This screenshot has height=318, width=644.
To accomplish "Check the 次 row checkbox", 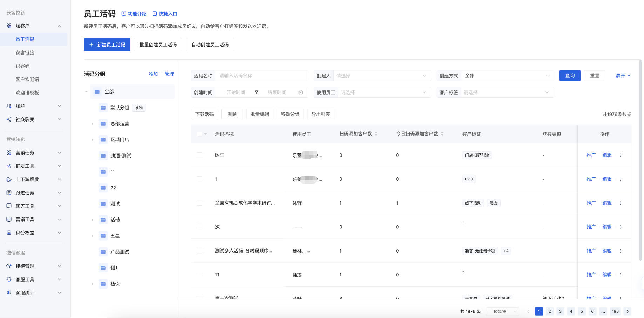I will pos(200,227).
